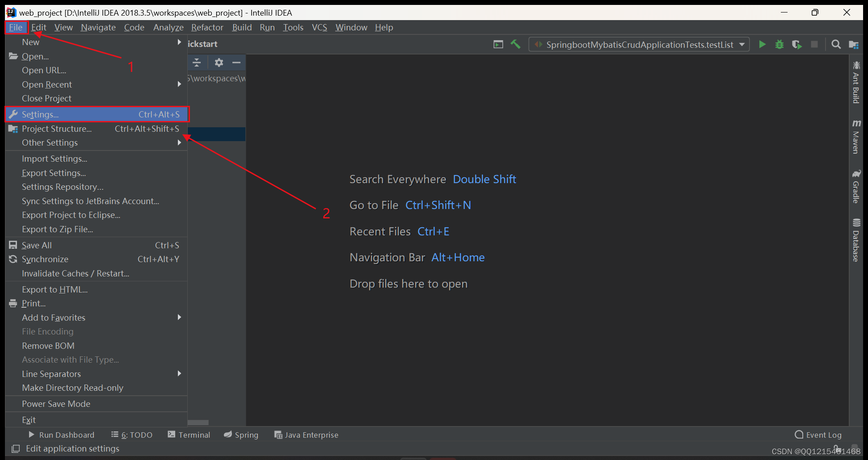Viewport: 868px width, 460px height.
Task: Open the Refactor menu
Action: tap(207, 27)
